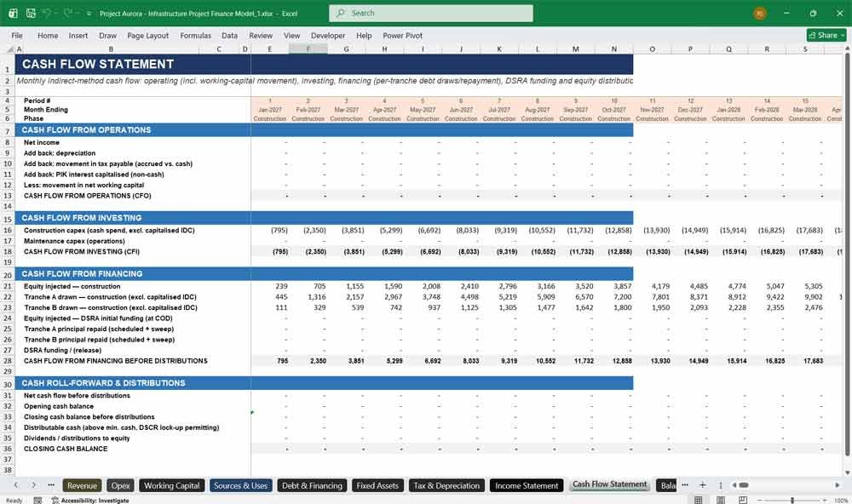This screenshot has width=852, height=504.
Task: Switch to the Insert ribbon tab
Action: tap(78, 35)
